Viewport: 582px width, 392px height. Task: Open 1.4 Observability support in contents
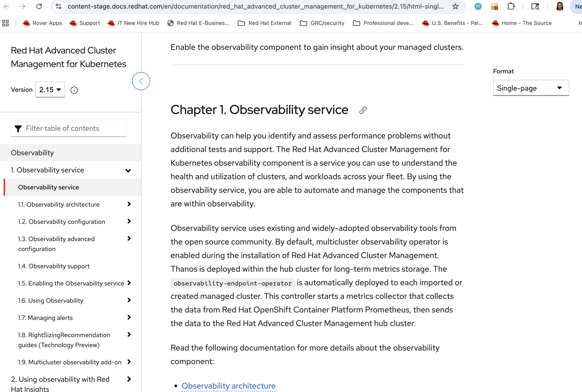(x=54, y=266)
